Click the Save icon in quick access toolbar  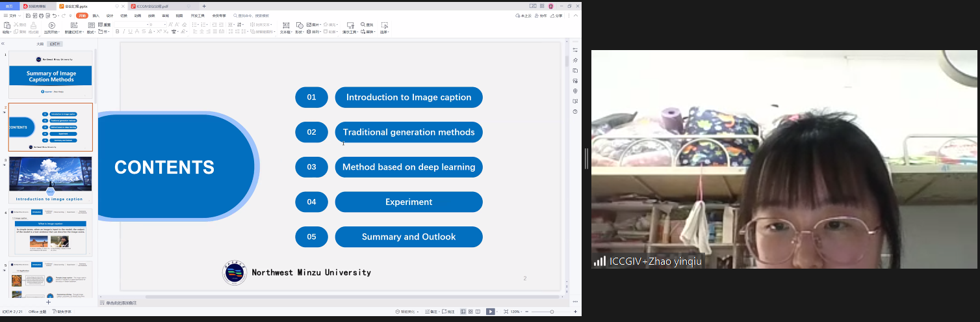(x=28, y=16)
